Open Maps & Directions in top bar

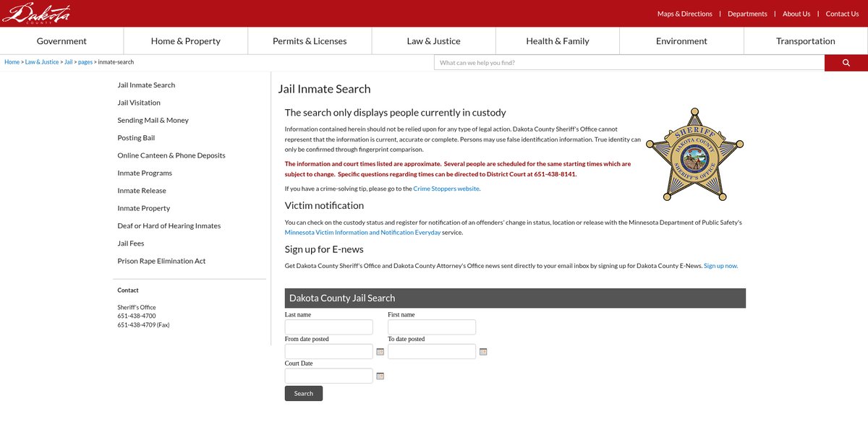click(684, 14)
